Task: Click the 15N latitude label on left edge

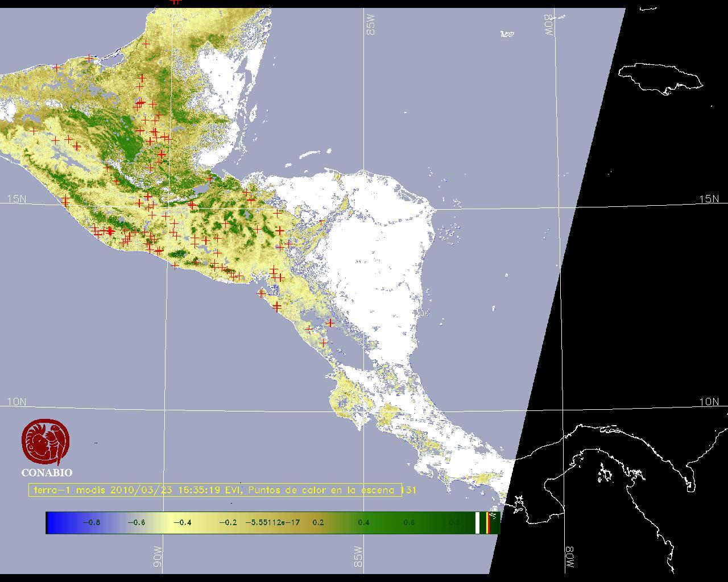Action: tap(16, 199)
